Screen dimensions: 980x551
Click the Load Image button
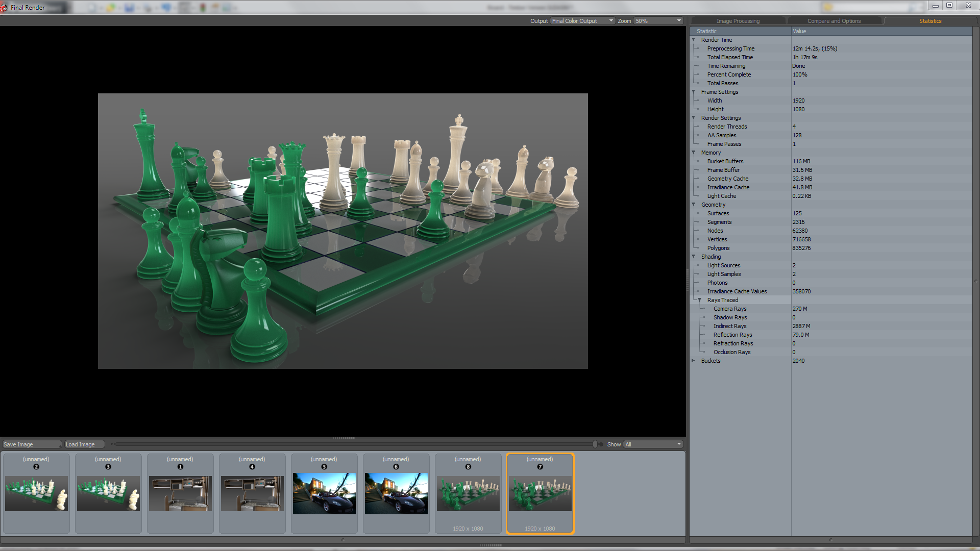click(84, 444)
